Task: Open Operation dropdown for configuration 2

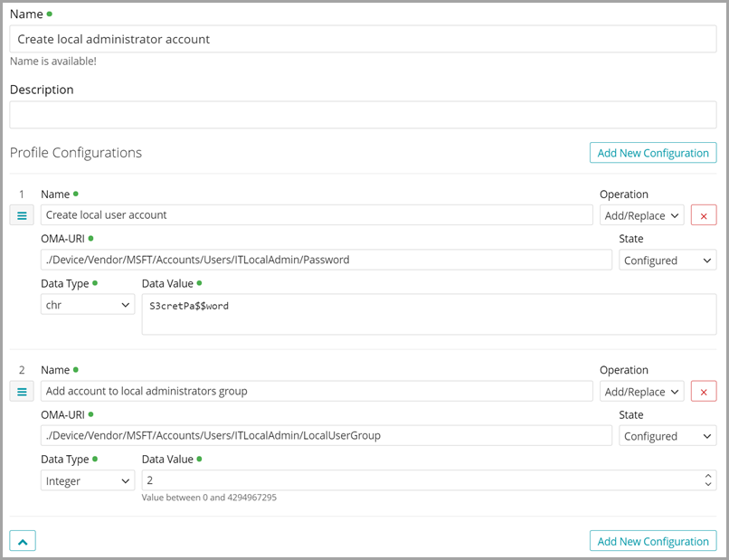Action: (x=641, y=391)
